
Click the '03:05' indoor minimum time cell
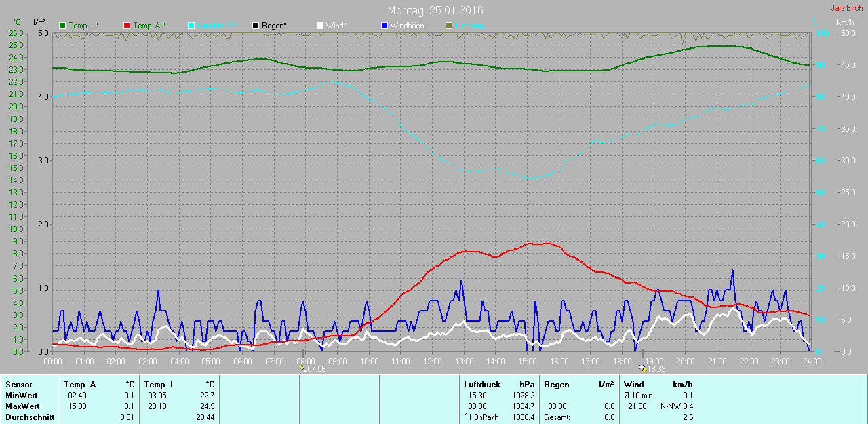[x=157, y=396]
